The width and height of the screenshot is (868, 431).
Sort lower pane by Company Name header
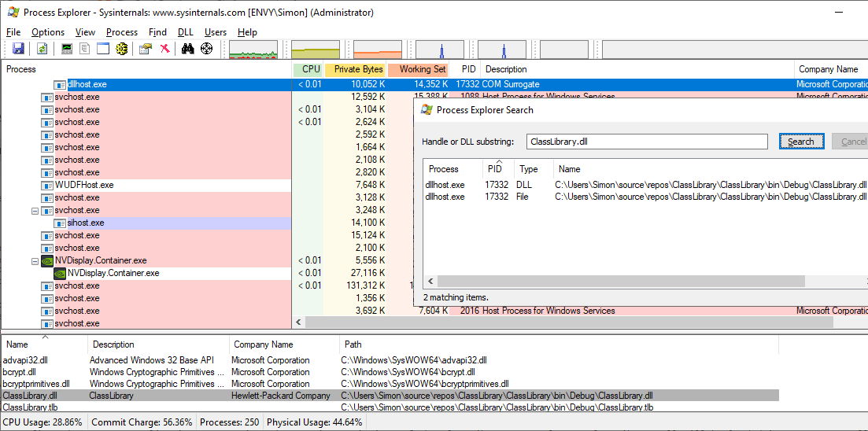click(x=284, y=344)
